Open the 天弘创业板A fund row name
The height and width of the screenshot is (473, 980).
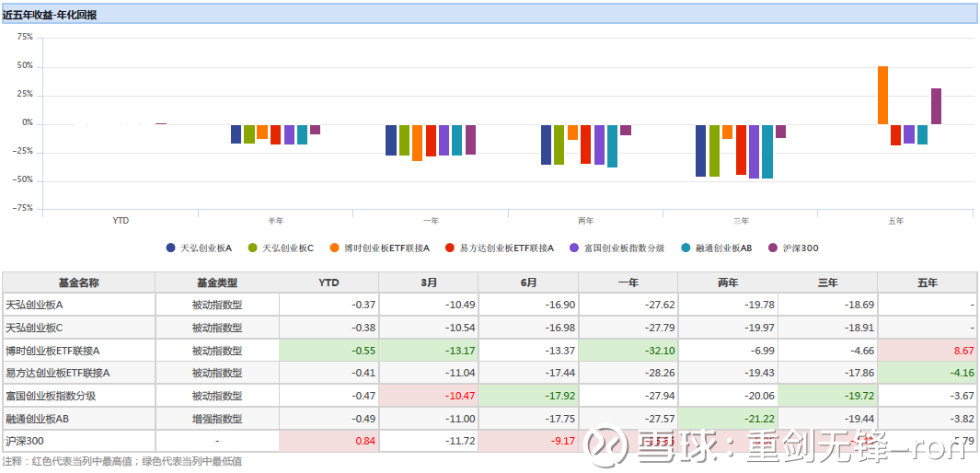tap(34, 306)
